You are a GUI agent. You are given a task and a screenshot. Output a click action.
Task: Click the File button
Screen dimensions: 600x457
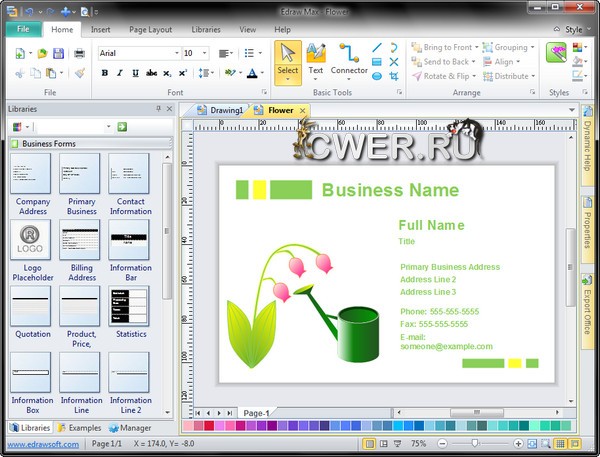pyautogui.click(x=22, y=30)
